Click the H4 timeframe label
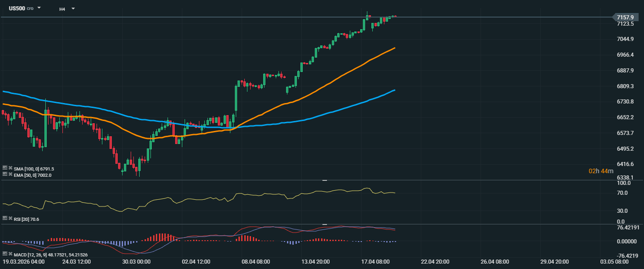 point(62,9)
